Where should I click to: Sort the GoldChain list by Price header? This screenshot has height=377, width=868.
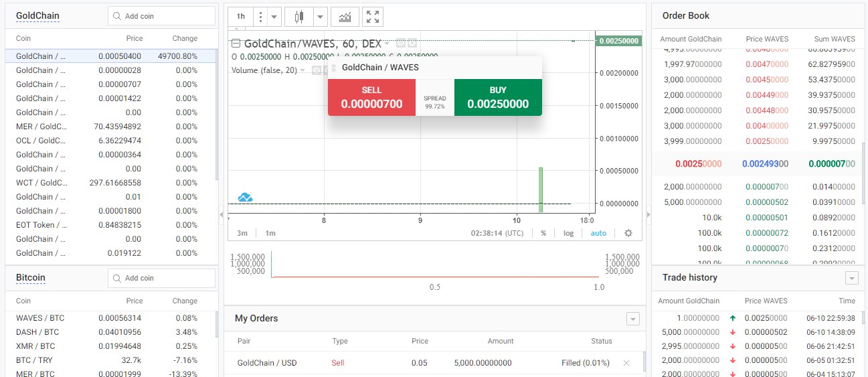point(134,39)
